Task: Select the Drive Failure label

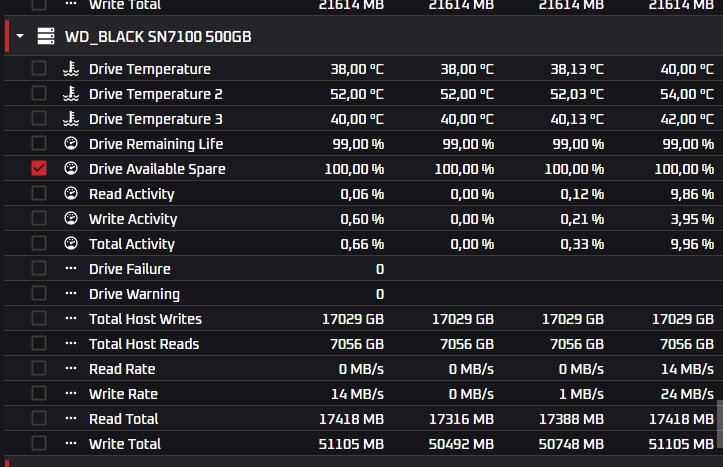Action: pos(130,269)
